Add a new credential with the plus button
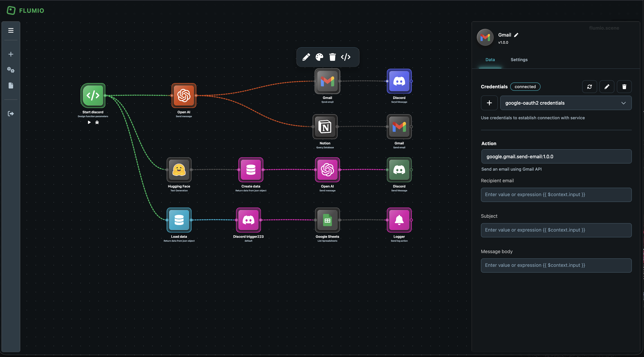The width and height of the screenshot is (644, 357). click(x=489, y=103)
